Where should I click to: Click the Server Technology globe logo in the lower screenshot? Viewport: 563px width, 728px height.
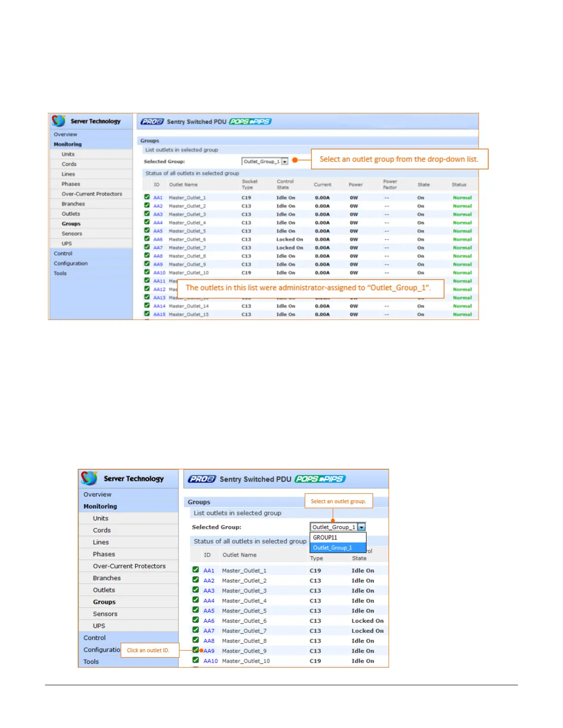point(89,478)
